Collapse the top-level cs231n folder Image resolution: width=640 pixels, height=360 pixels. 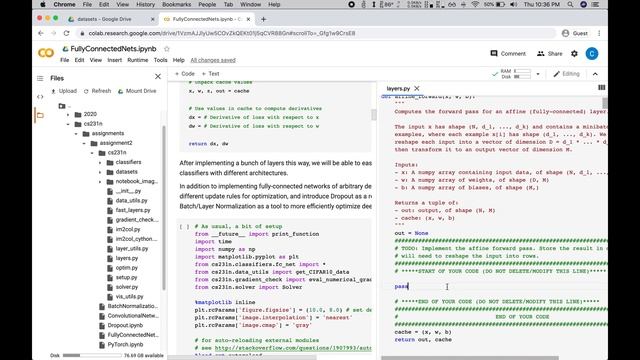[68, 124]
